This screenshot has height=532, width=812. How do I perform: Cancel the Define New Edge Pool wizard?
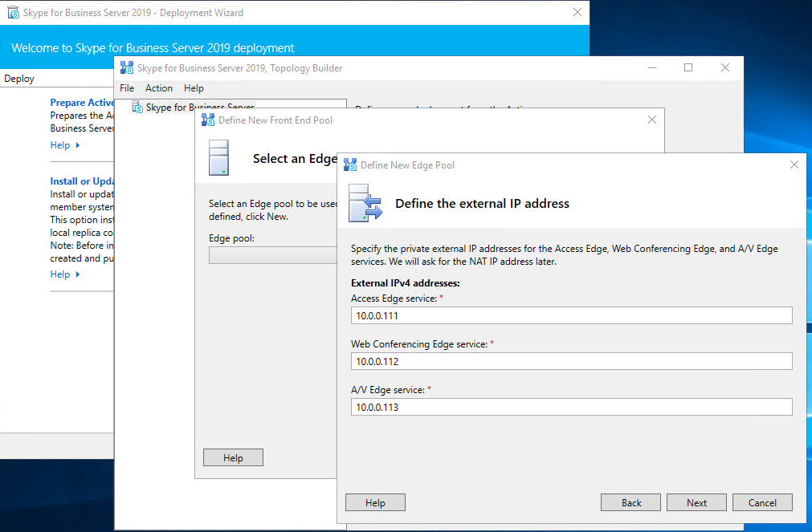(x=762, y=502)
